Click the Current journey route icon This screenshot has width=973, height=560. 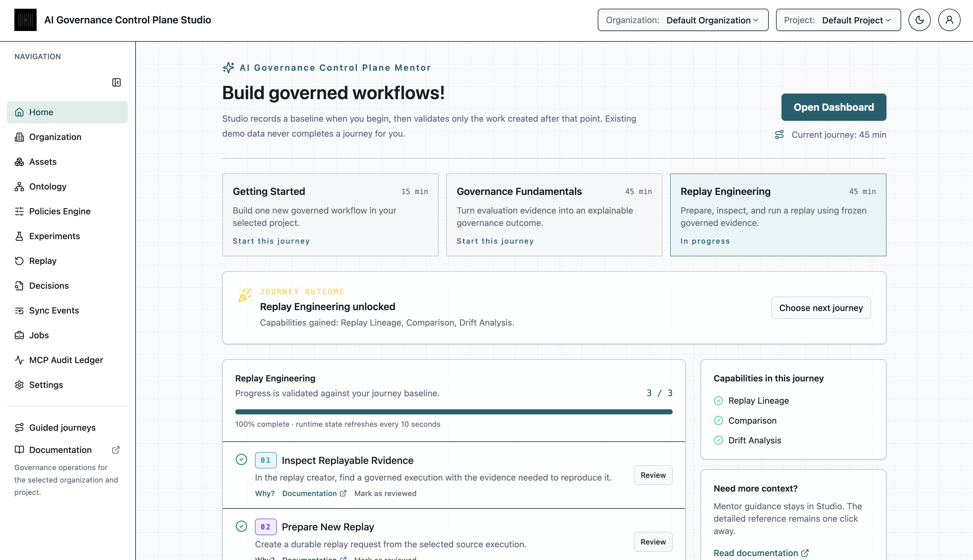pyautogui.click(x=779, y=135)
